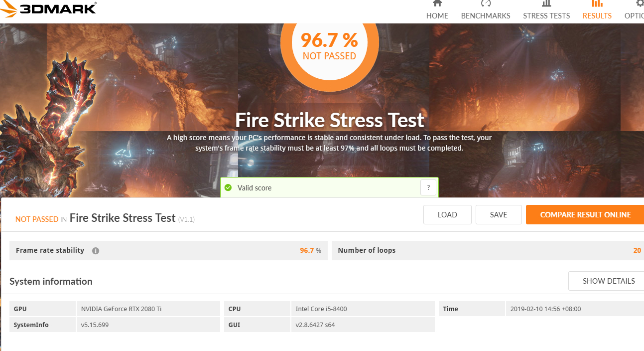The width and height of the screenshot is (644, 351).
Task: Click the LOAD button
Action: pos(447,215)
